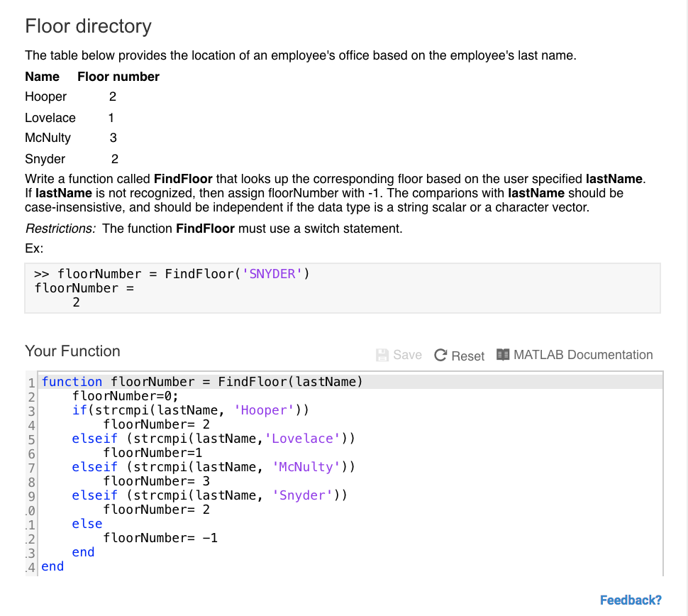Click the 'Floor directory' heading

click(88, 26)
